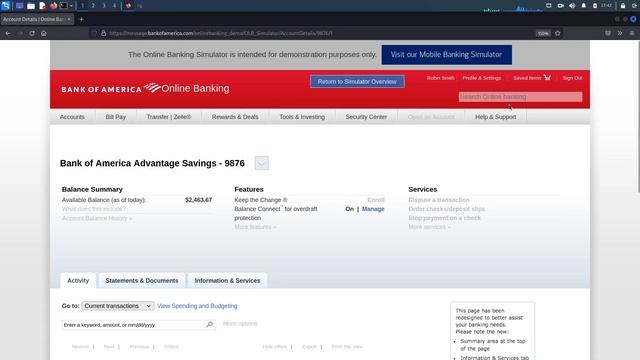Click the site security padlock icon
The height and width of the screenshot is (360, 640).
pos(104,33)
